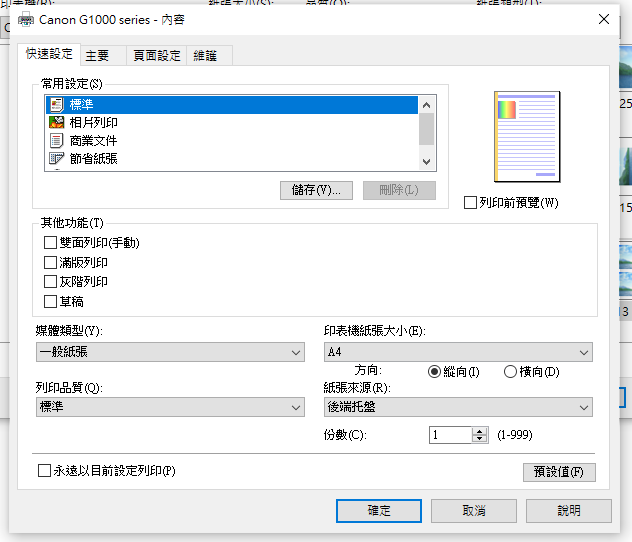This screenshot has width=632, height=542.
Task: Click the scrollbar thumb in common settings list
Action: point(426,129)
